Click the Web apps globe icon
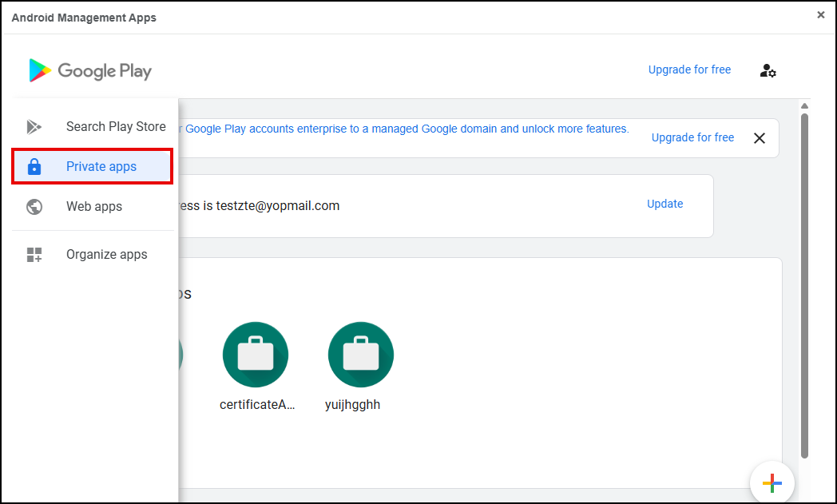The width and height of the screenshot is (837, 504). point(34,207)
